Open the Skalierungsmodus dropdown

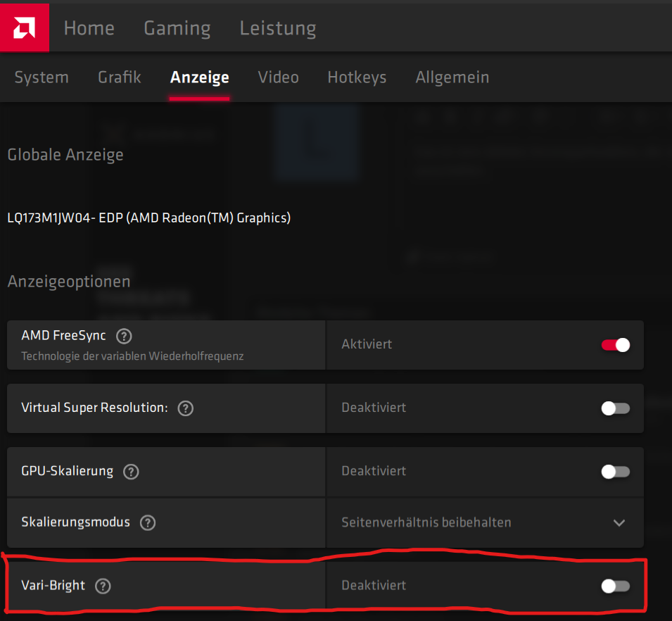point(619,522)
